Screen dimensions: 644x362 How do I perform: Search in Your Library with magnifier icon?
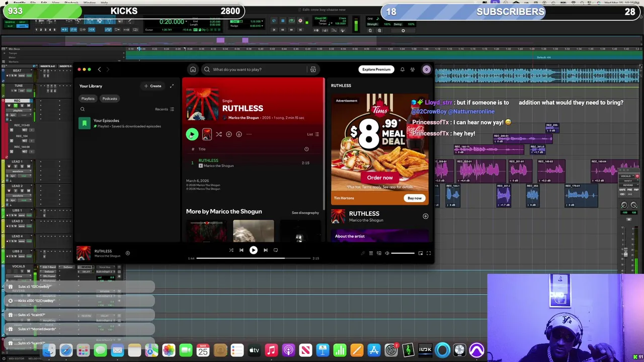tap(83, 109)
